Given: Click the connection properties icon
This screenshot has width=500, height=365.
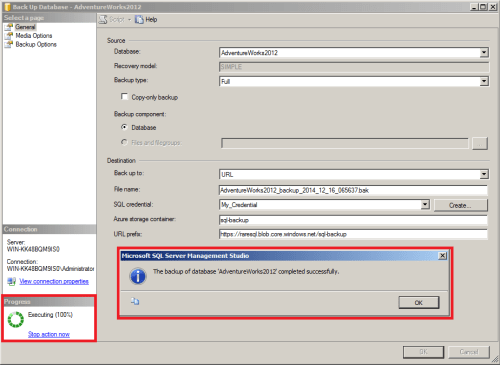Looking at the screenshot, I should 12,281.
